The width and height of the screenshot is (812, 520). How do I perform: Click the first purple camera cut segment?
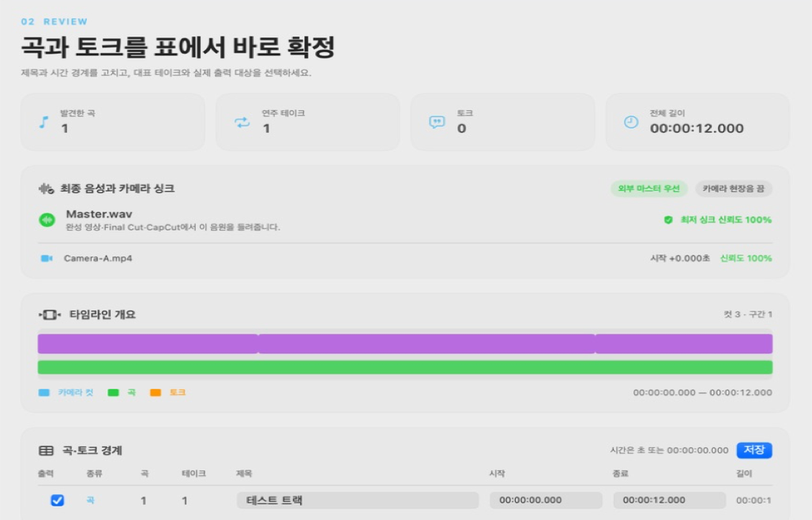[148, 344]
